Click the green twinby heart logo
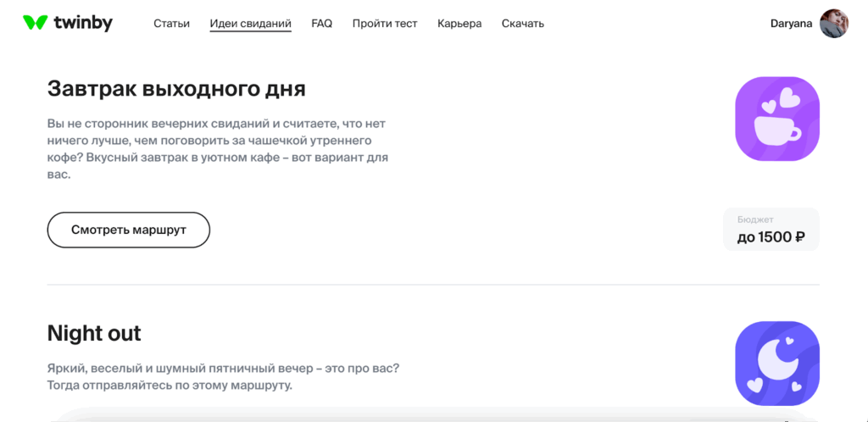Screen dimensions: 868x422 pyautogui.click(x=35, y=23)
